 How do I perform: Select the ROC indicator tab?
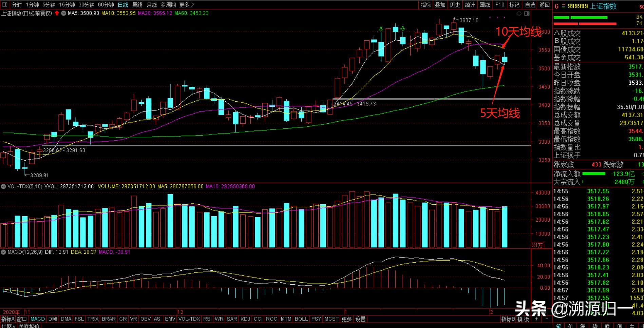tap(272, 319)
